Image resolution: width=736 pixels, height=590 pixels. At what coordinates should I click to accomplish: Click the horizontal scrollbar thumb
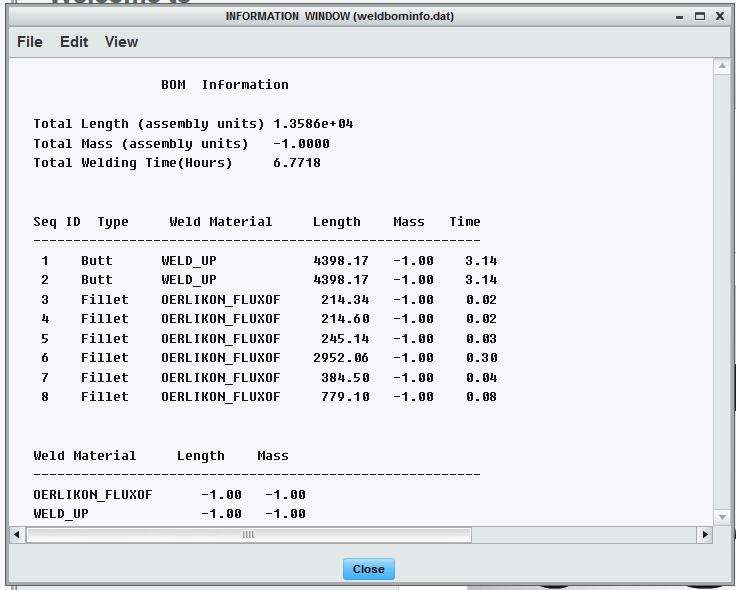pyautogui.click(x=248, y=535)
